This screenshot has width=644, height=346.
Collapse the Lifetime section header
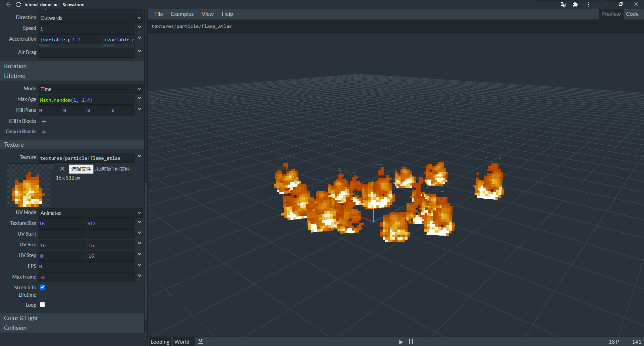tap(72, 76)
